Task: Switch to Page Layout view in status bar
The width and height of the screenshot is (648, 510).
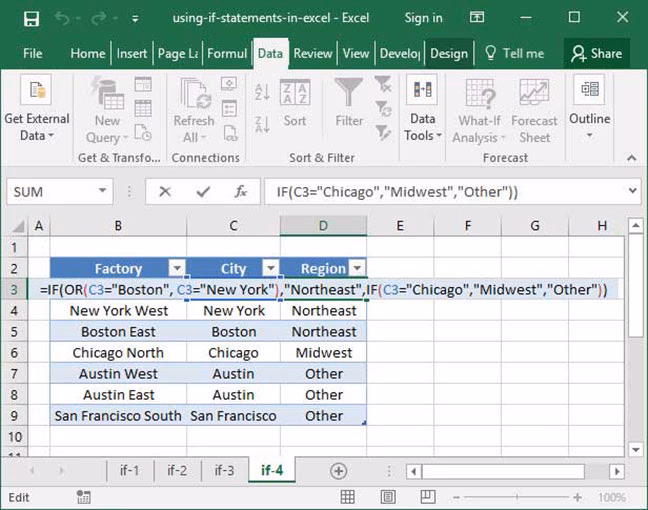Action: tap(386, 497)
